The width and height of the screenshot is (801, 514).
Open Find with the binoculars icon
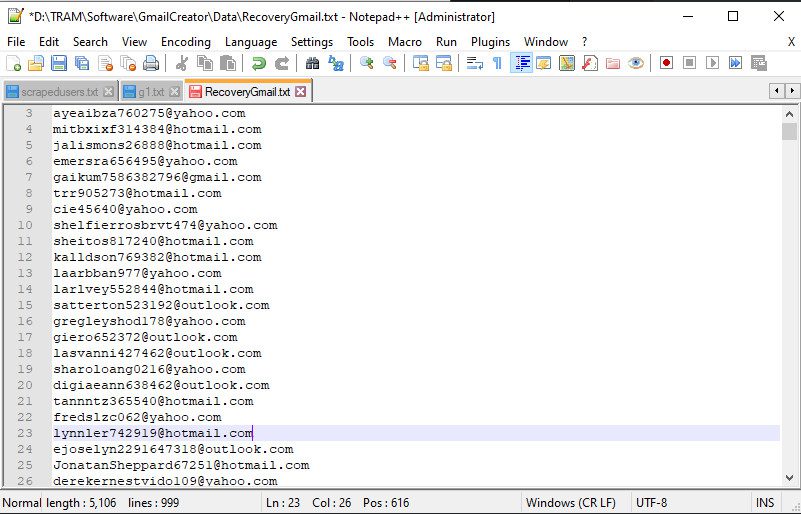(x=312, y=63)
